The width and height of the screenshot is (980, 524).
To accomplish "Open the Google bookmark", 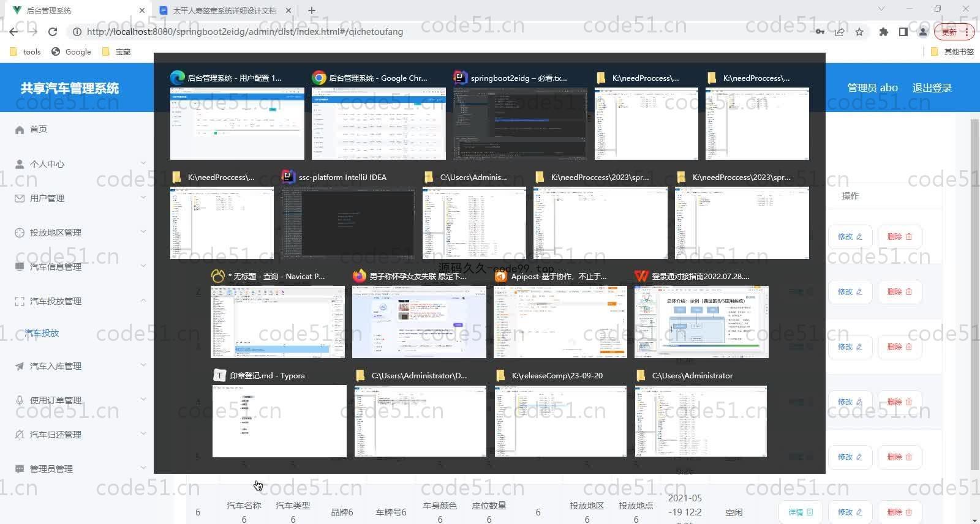I will click(72, 51).
